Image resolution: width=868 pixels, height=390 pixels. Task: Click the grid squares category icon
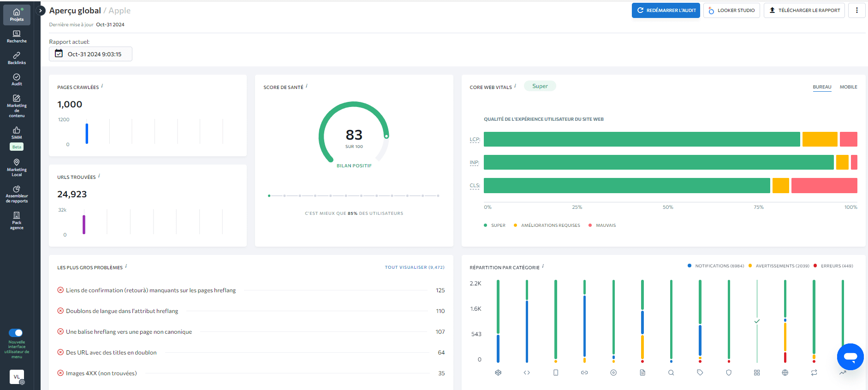(757, 372)
